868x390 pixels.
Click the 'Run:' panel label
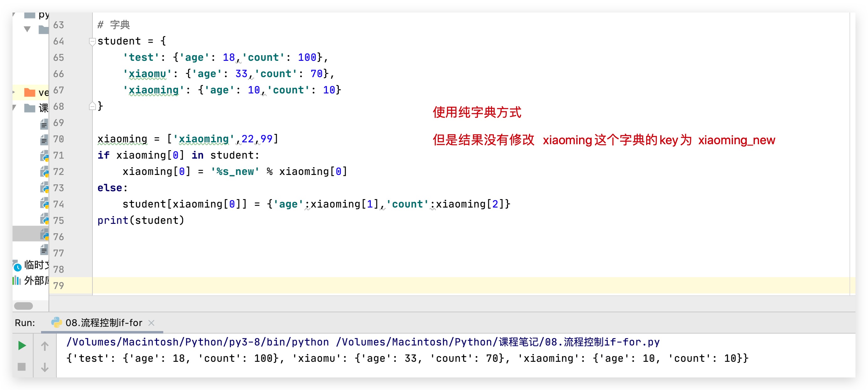coord(25,323)
